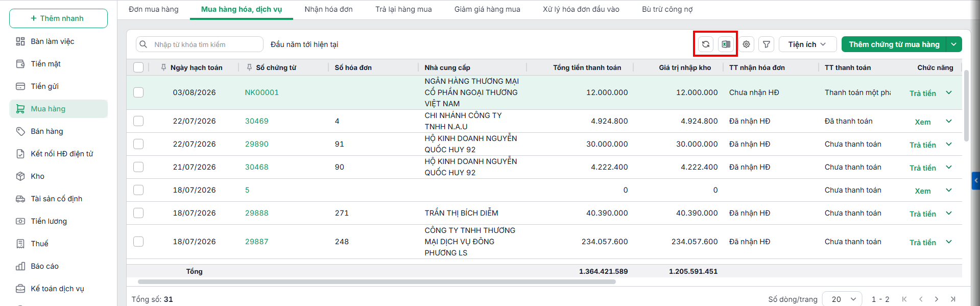The height and width of the screenshot is (306, 980).
Task: Expand arrow beside Thêm chứng từ mua hàng
Action: [954, 44]
